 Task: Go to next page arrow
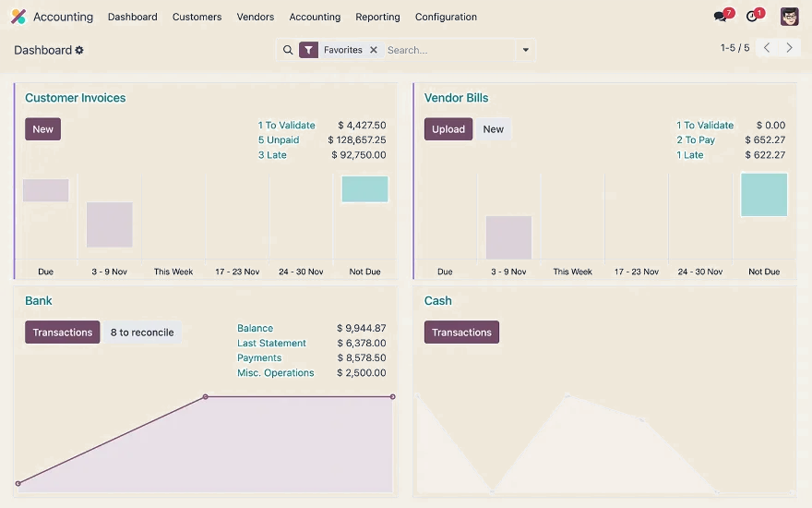pos(789,48)
